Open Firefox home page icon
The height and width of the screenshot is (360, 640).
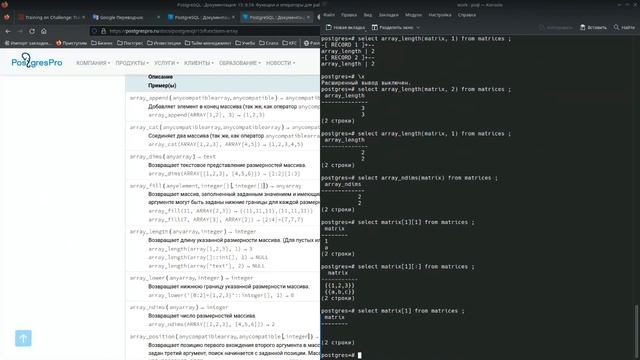point(44,31)
